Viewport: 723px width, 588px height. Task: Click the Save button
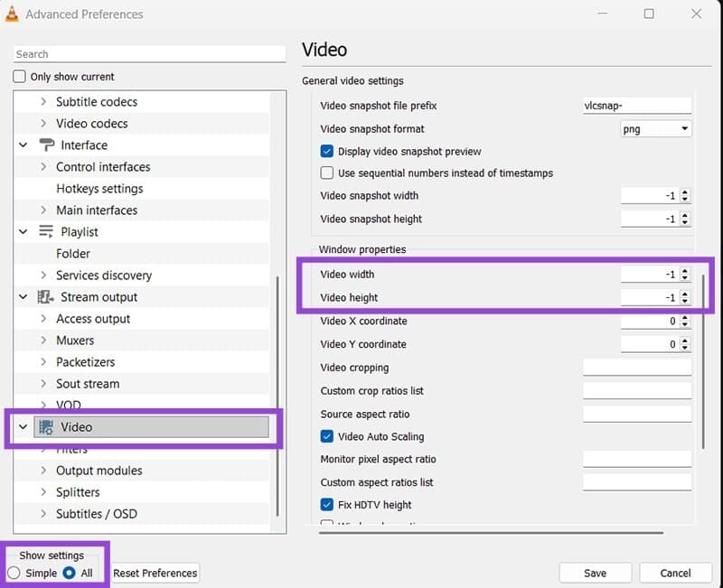[x=595, y=573]
